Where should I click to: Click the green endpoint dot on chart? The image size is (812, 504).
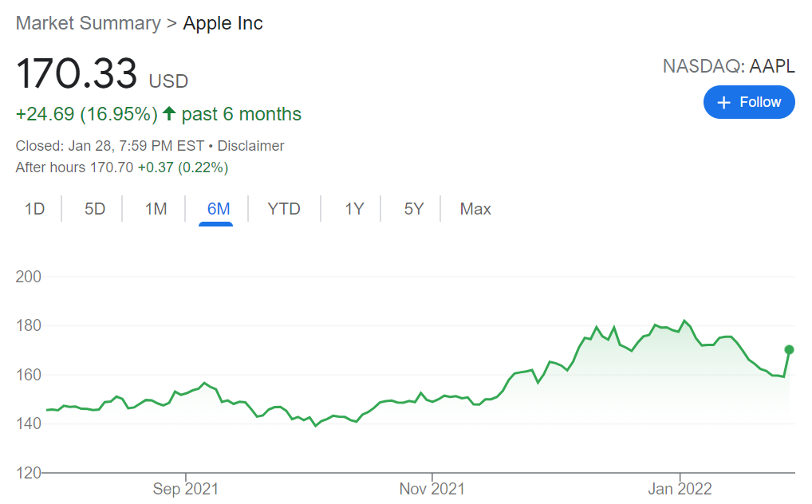point(789,349)
